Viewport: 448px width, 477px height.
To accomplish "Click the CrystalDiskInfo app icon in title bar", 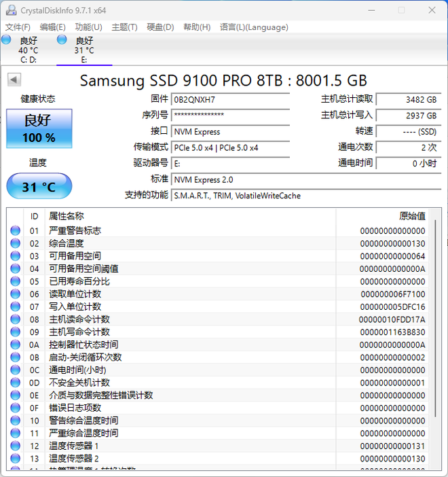I will click(10, 10).
